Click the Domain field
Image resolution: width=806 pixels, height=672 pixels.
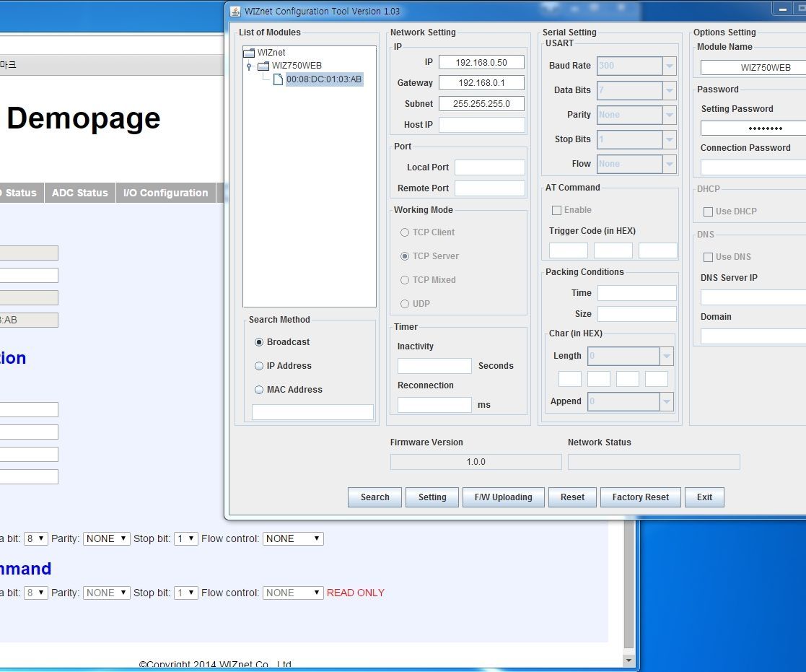tap(753, 336)
